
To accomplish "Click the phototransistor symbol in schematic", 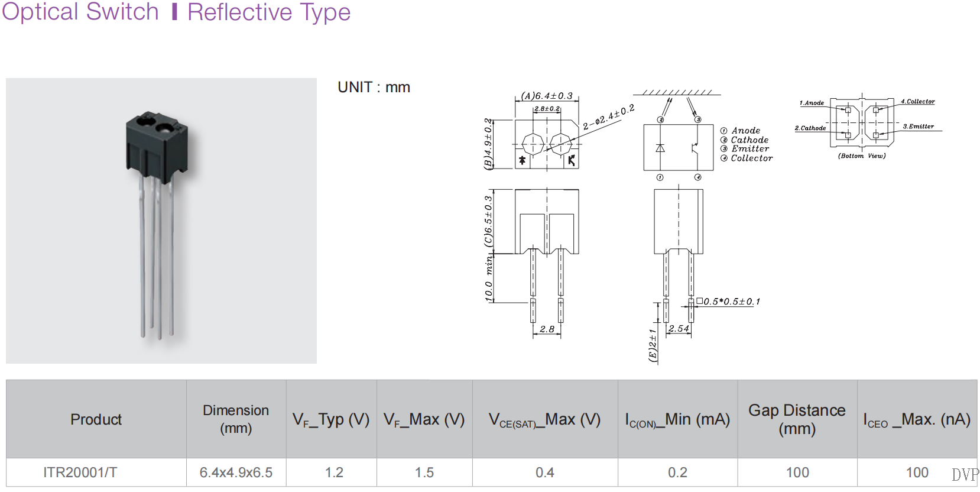I will (696, 147).
